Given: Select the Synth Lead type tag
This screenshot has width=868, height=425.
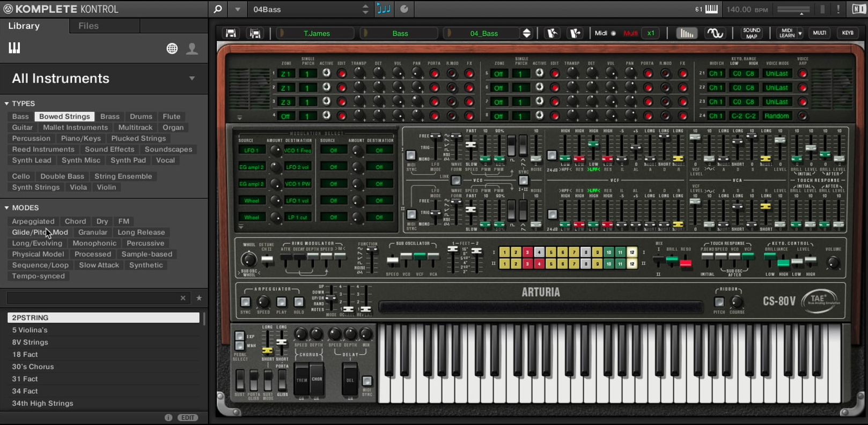Looking at the screenshot, I should pos(32,160).
